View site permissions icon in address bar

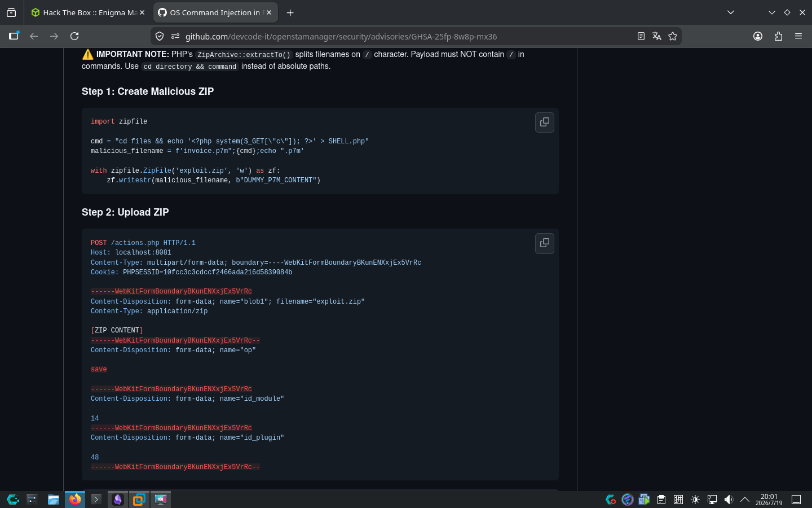pyautogui.click(x=175, y=36)
